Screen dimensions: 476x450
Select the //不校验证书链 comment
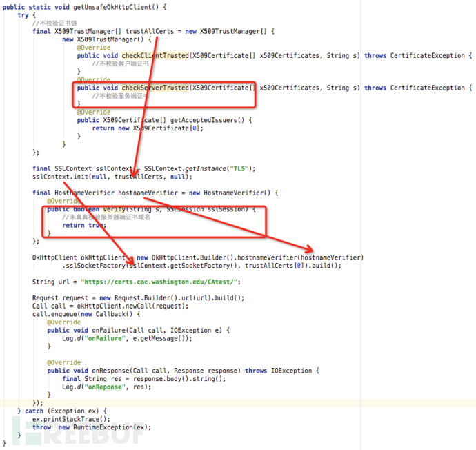54,23
